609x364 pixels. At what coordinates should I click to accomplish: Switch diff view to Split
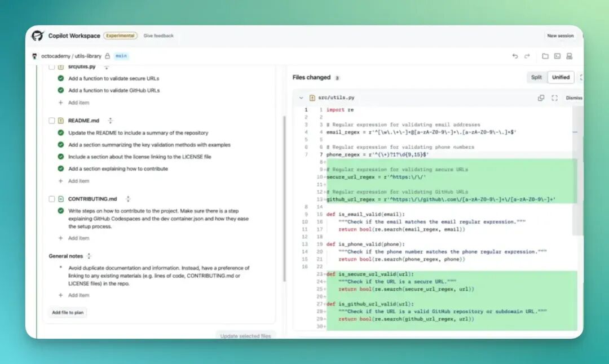(x=536, y=77)
